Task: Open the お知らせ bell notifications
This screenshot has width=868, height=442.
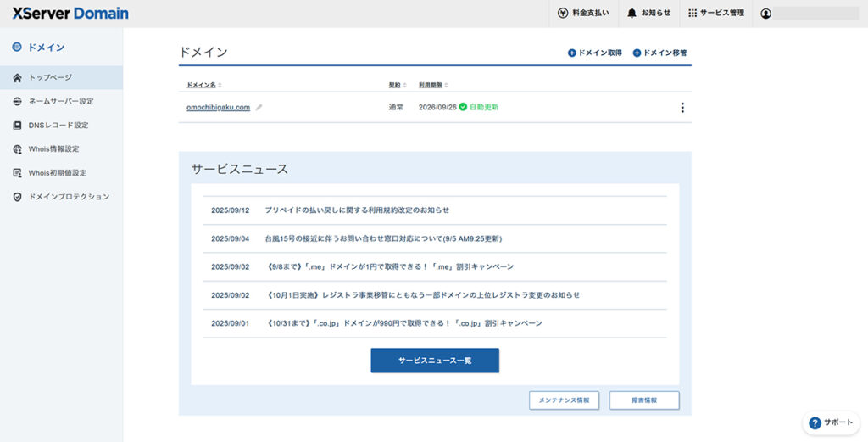Action: pyautogui.click(x=632, y=14)
